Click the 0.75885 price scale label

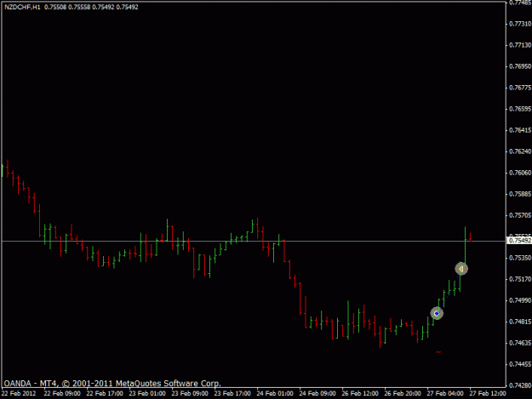520,194
